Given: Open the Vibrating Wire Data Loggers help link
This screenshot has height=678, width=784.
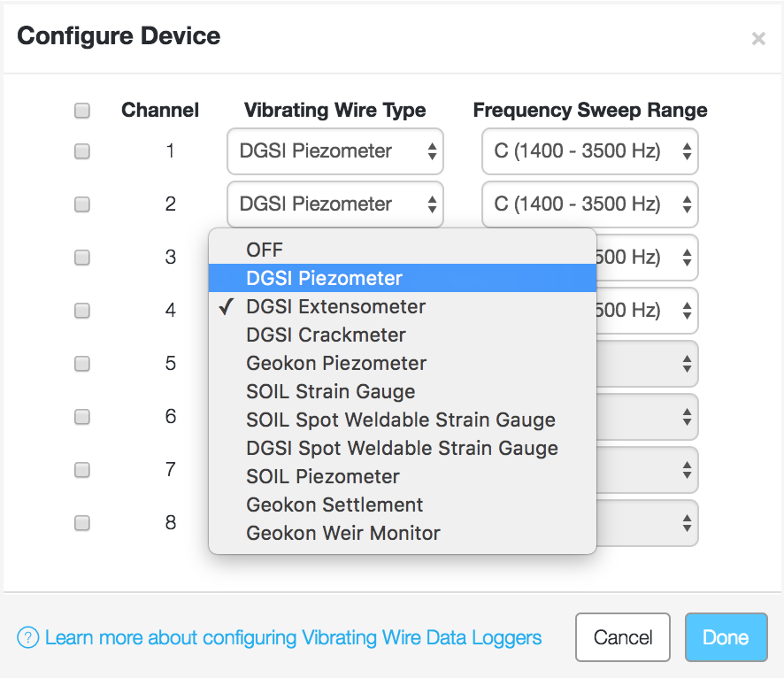Looking at the screenshot, I should tap(294, 637).
